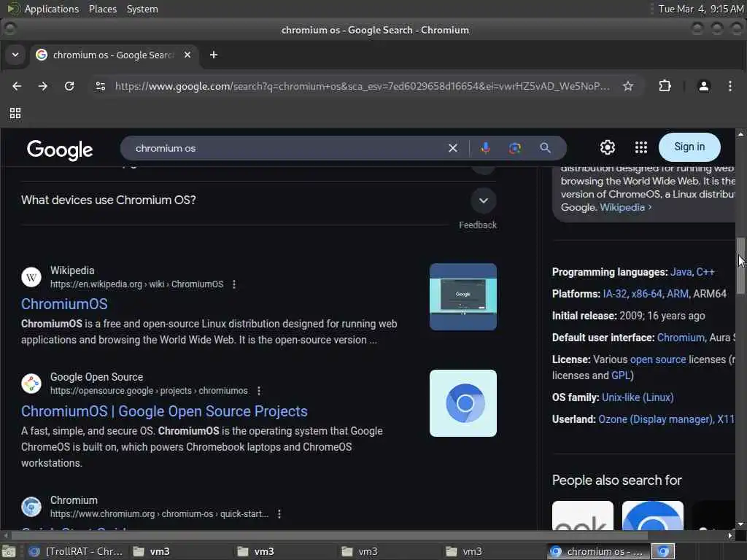Open Ozone (Display manager) link
Viewport: 747px width, 560px height.
[x=656, y=419]
